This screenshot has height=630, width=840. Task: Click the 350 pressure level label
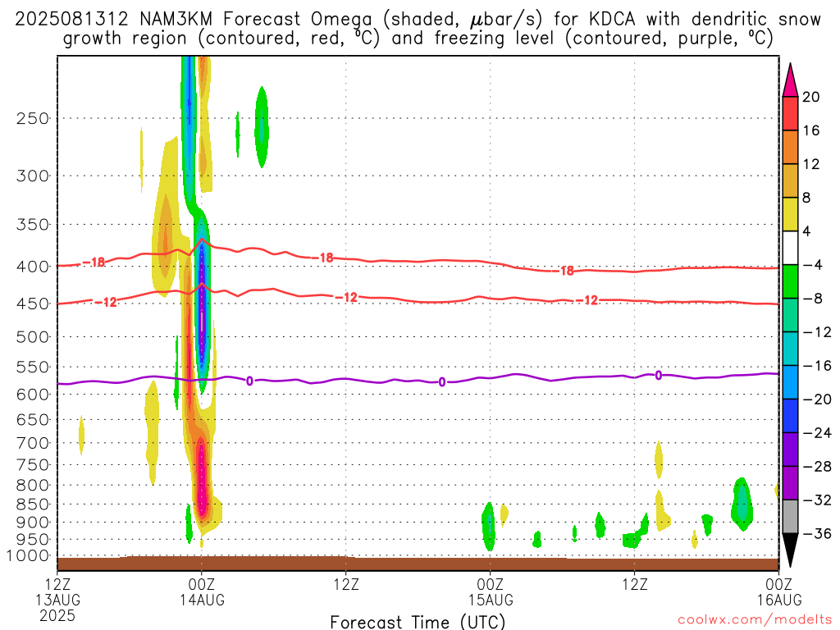[33, 225]
